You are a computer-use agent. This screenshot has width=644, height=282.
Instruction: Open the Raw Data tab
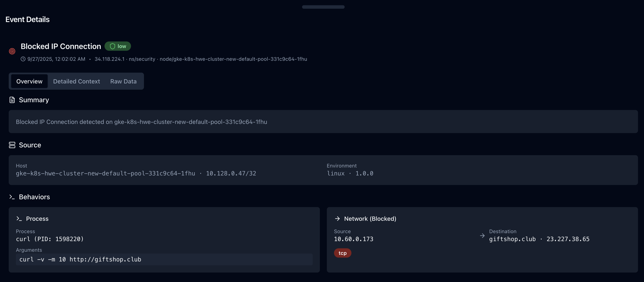123,81
